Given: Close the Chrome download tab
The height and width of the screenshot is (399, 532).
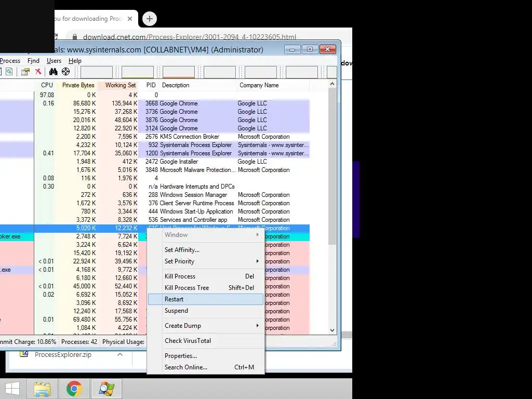Looking at the screenshot, I should pyautogui.click(x=130, y=19).
